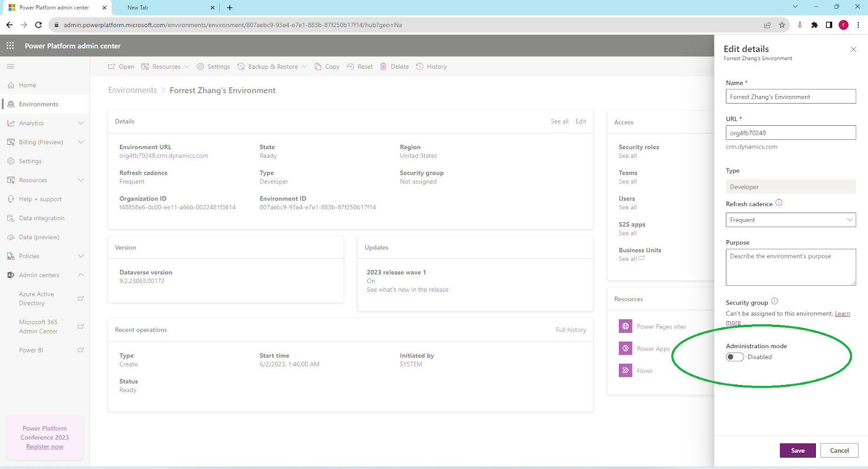Open the browser profile avatar
Image resolution: width=868 pixels, height=469 pixels.
click(844, 25)
